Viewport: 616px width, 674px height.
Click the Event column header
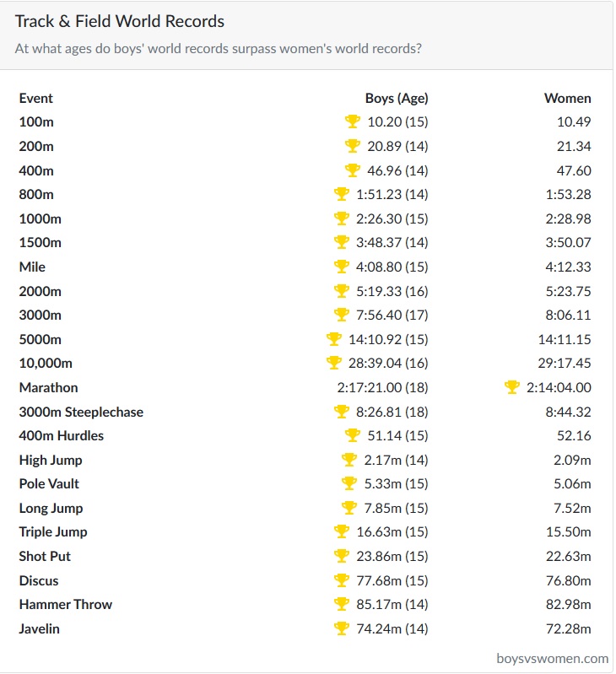click(x=36, y=98)
